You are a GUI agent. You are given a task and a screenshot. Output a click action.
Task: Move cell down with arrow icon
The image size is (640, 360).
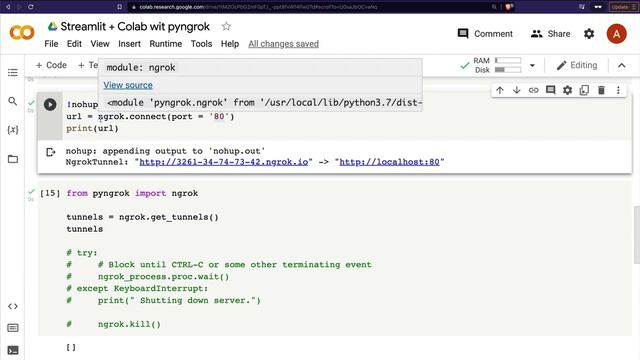pos(517,90)
